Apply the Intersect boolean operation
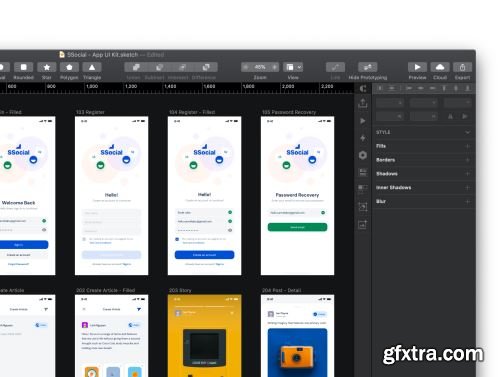 pos(183,67)
